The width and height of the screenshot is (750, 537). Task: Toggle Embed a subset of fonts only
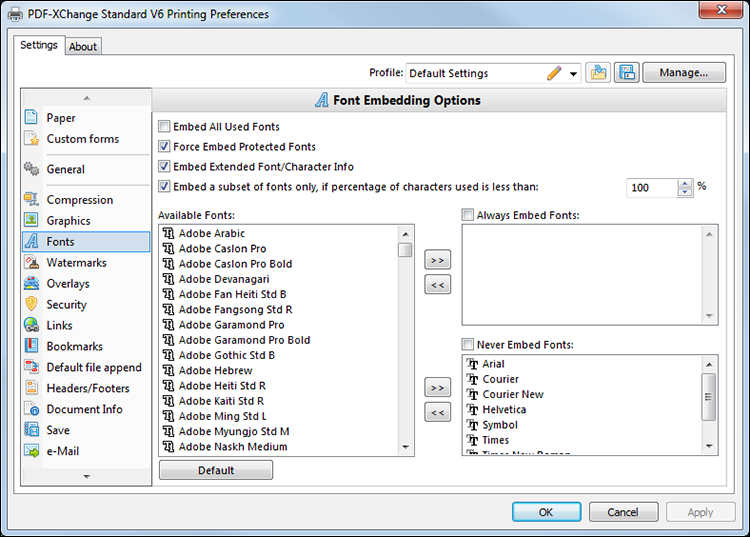tap(164, 186)
